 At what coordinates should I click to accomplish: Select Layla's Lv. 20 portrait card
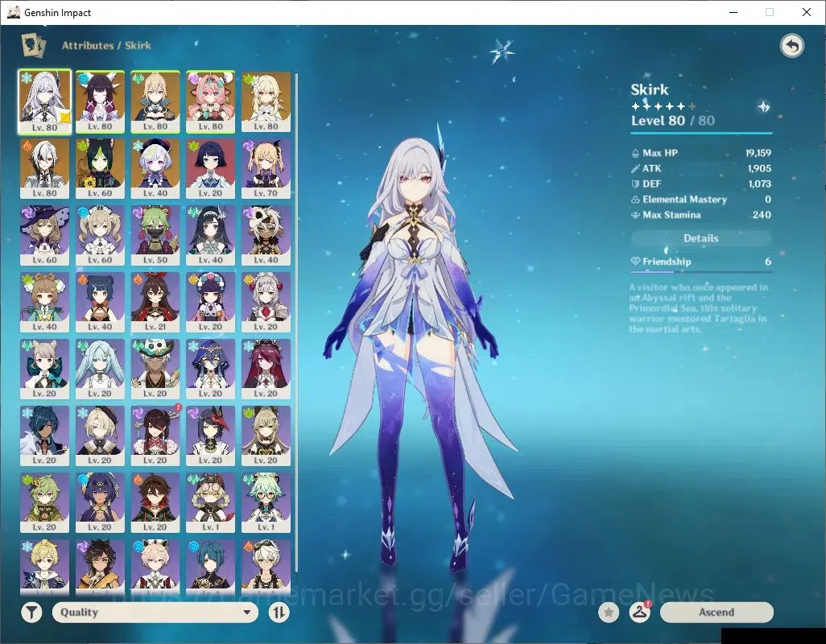click(x=211, y=369)
